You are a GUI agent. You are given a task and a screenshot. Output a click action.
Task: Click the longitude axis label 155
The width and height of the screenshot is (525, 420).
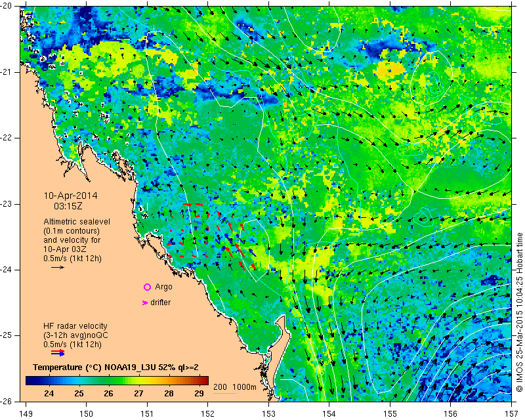(x=390, y=414)
